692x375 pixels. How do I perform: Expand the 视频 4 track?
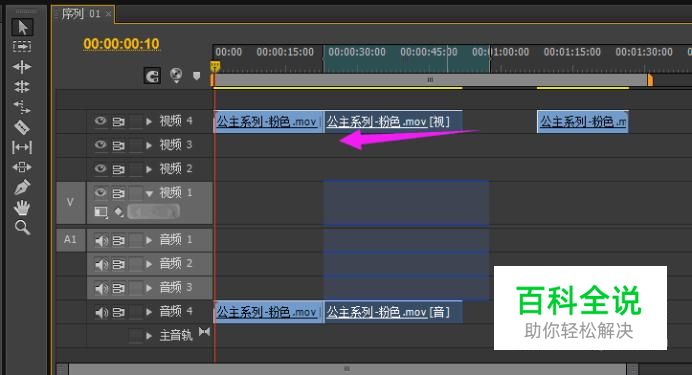pyautogui.click(x=149, y=121)
